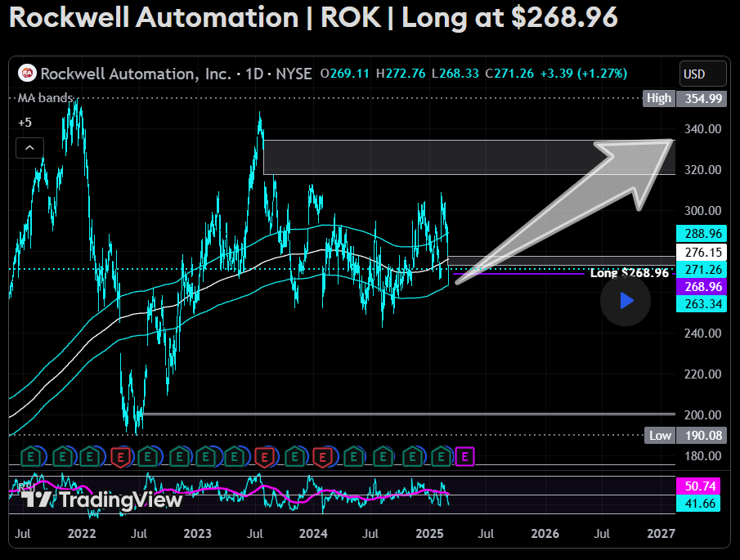The width and height of the screenshot is (740, 560).
Task: Click the Rockwell Automation RA logo icon
Action: pyautogui.click(x=27, y=73)
